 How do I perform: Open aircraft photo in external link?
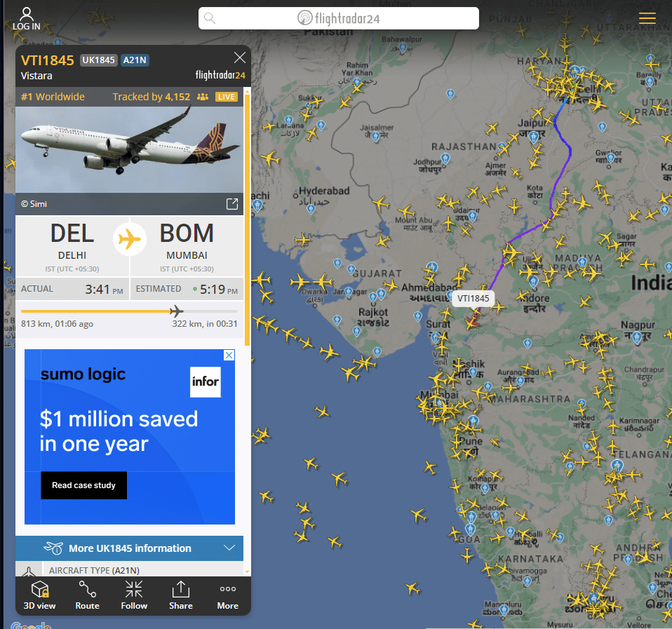231,204
